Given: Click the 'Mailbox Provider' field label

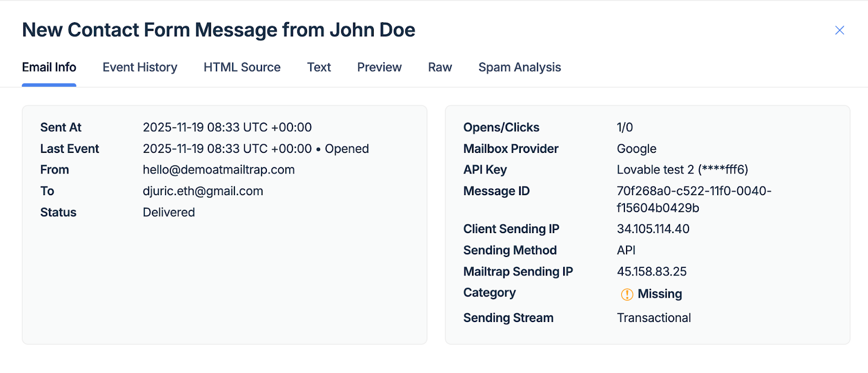Looking at the screenshot, I should (511, 149).
